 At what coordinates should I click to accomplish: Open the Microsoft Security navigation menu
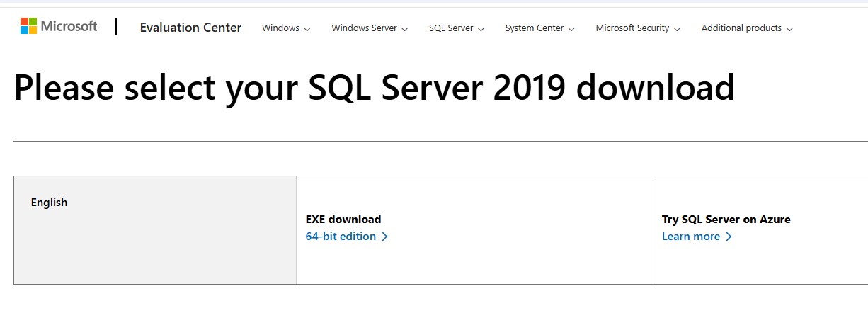coord(638,28)
